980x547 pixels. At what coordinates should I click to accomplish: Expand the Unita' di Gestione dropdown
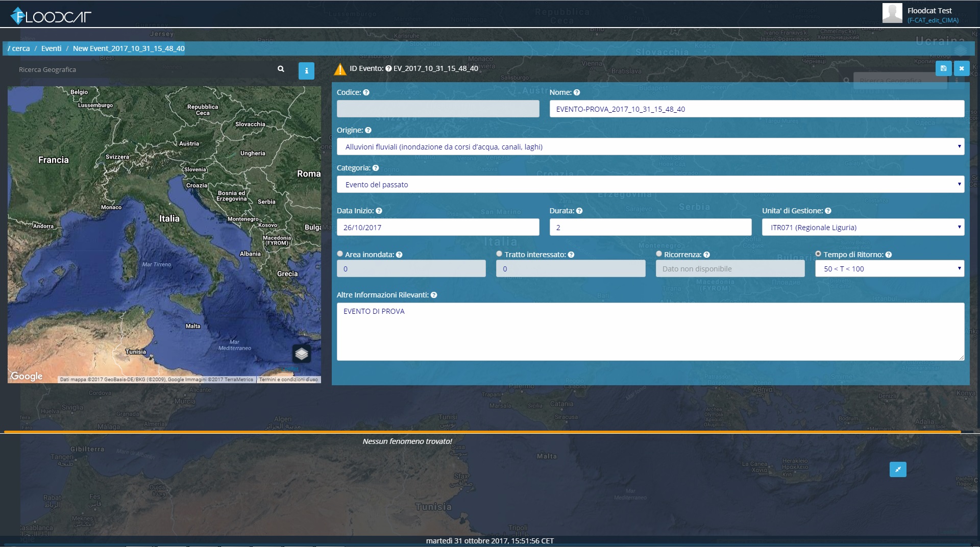click(863, 227)
